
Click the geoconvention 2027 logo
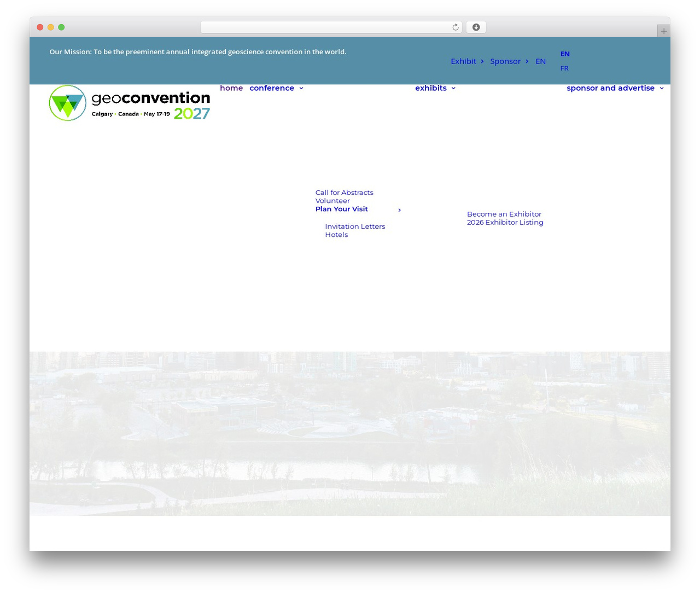point(130,103)
